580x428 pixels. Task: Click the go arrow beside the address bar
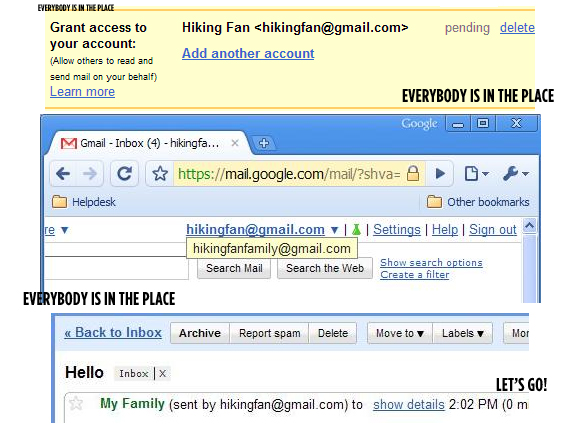pos(440,173)
